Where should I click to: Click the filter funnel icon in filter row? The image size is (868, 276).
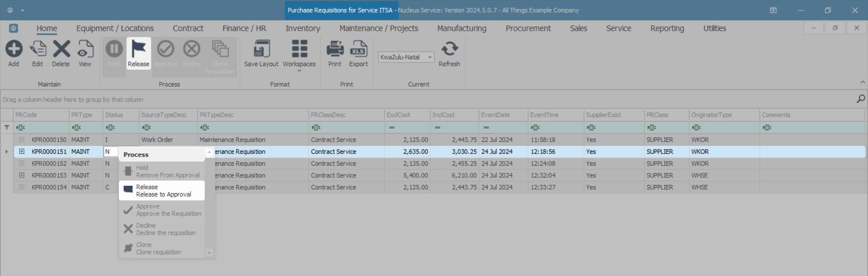pyautogui.click(x=7, y=128)
